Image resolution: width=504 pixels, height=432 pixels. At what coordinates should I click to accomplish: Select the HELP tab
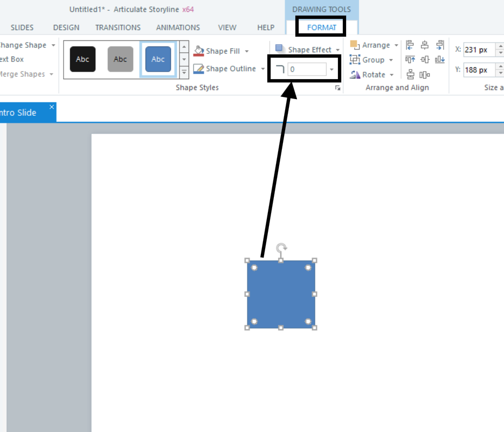[x=266, y=27]
